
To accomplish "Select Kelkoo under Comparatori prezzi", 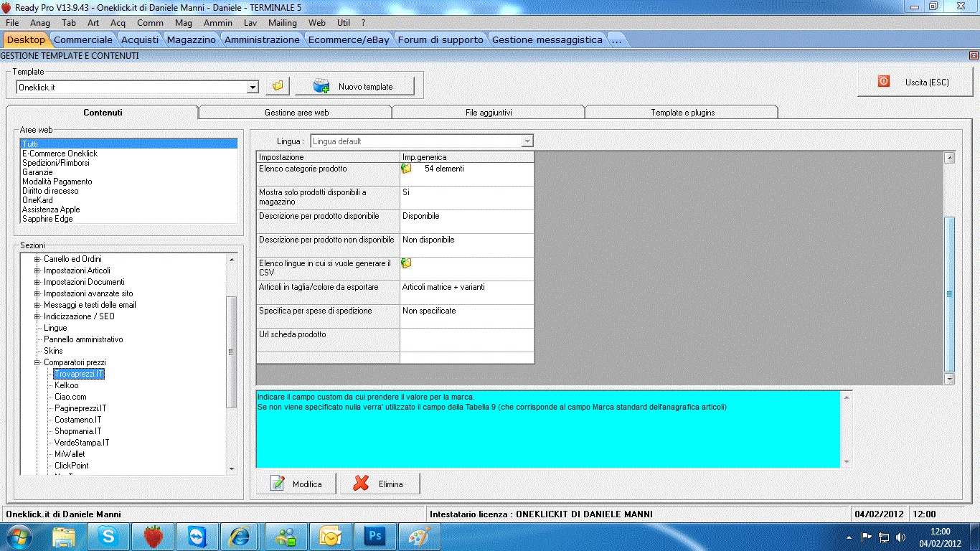I will 67,385.
